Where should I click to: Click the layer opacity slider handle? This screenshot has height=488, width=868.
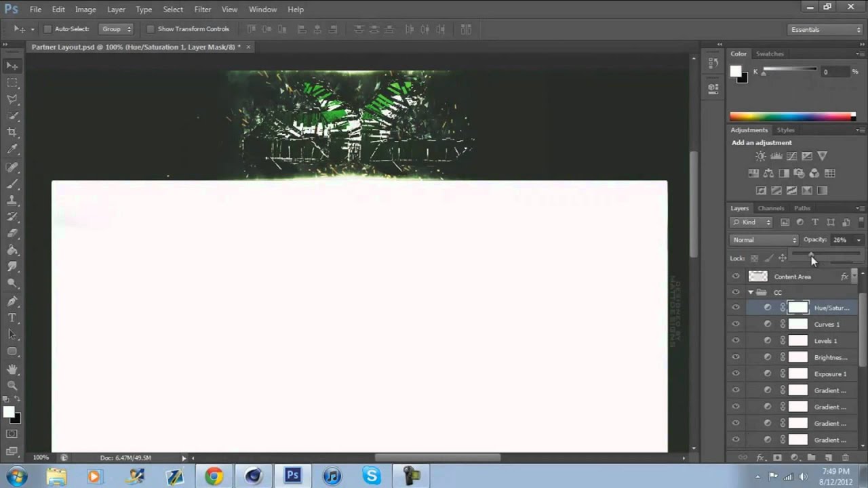point(812,253)
